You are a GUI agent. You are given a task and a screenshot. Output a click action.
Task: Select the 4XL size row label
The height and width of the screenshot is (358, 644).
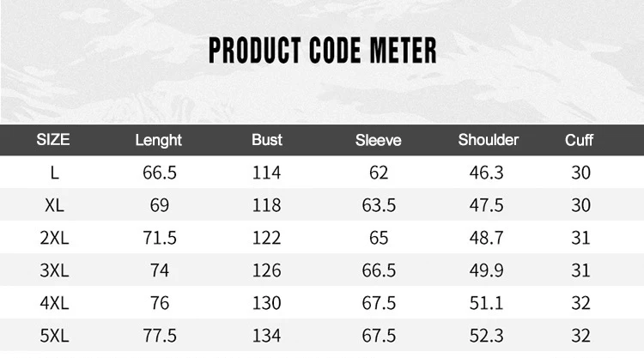tap(54, 303)
